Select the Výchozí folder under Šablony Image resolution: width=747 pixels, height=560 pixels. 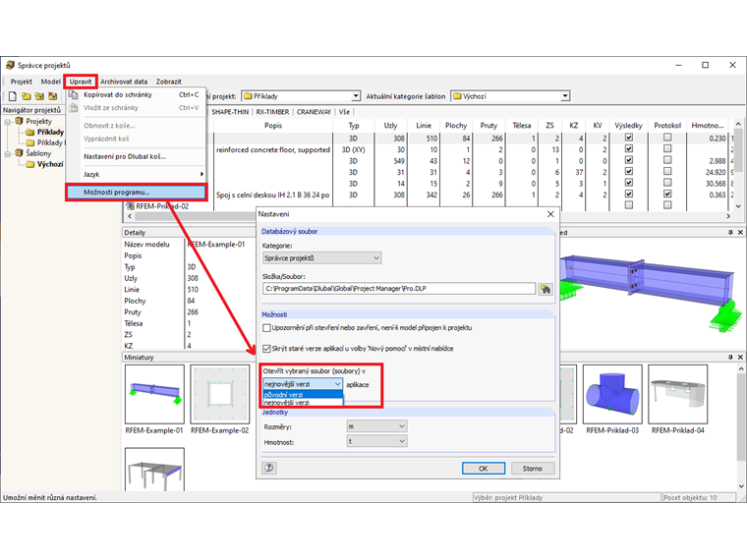click(x=45, y=164)
